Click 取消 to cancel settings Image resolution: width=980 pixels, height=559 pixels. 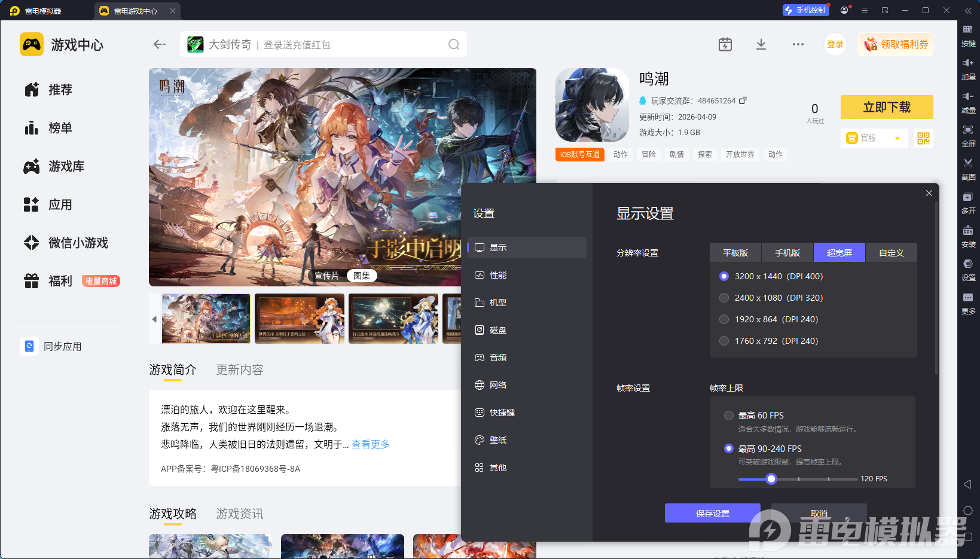pos(819,513)
